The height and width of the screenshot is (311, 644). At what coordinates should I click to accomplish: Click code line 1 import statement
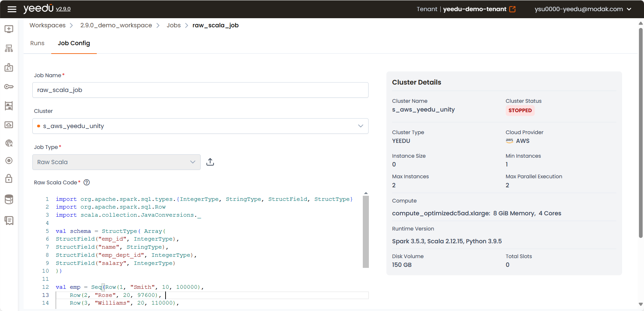[204, 199]
